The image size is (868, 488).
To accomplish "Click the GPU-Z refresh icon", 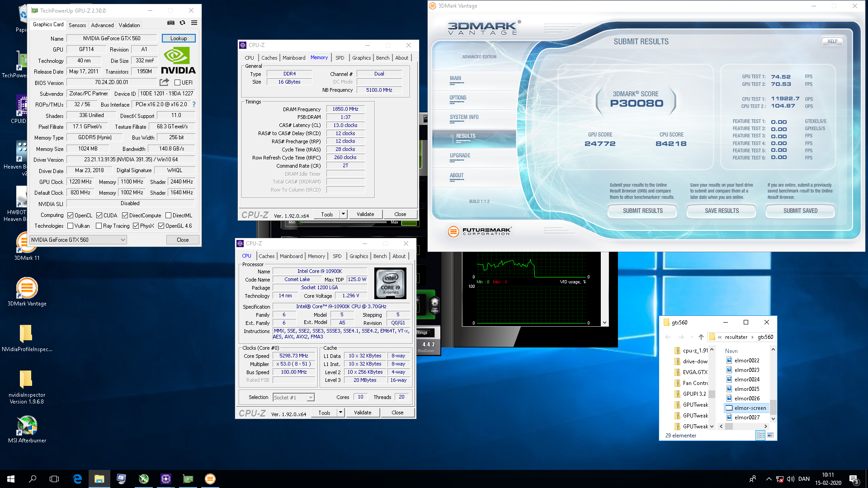I will (x=182, y=23).
